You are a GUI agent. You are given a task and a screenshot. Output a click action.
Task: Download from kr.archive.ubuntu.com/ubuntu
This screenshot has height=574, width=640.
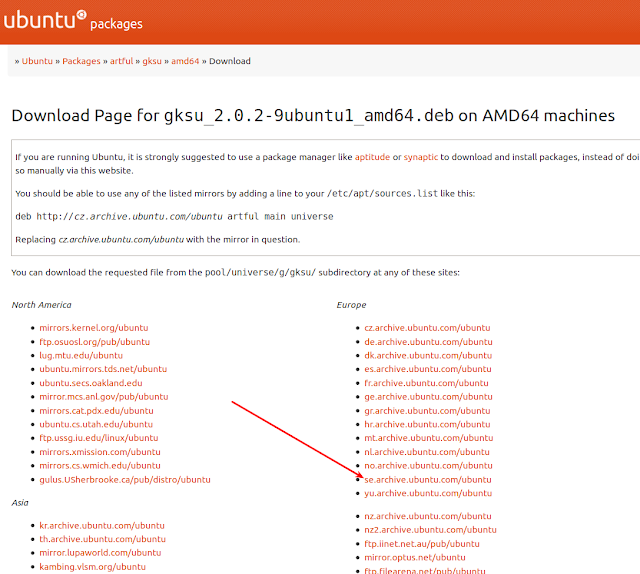click(102, 526)
